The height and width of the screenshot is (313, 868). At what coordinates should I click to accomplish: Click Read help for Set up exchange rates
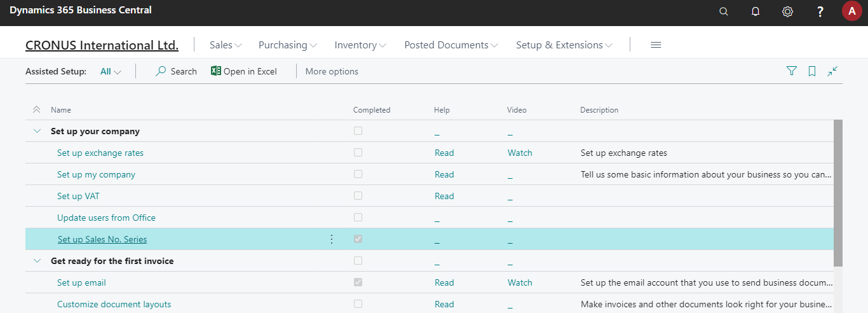444,153
